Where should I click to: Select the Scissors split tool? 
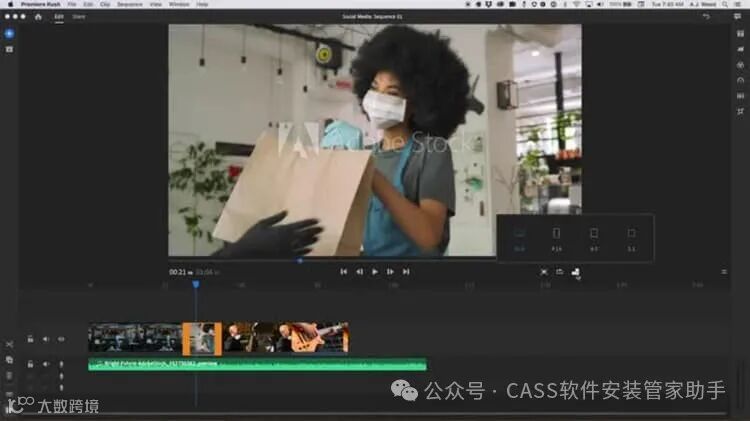[9, 344]
